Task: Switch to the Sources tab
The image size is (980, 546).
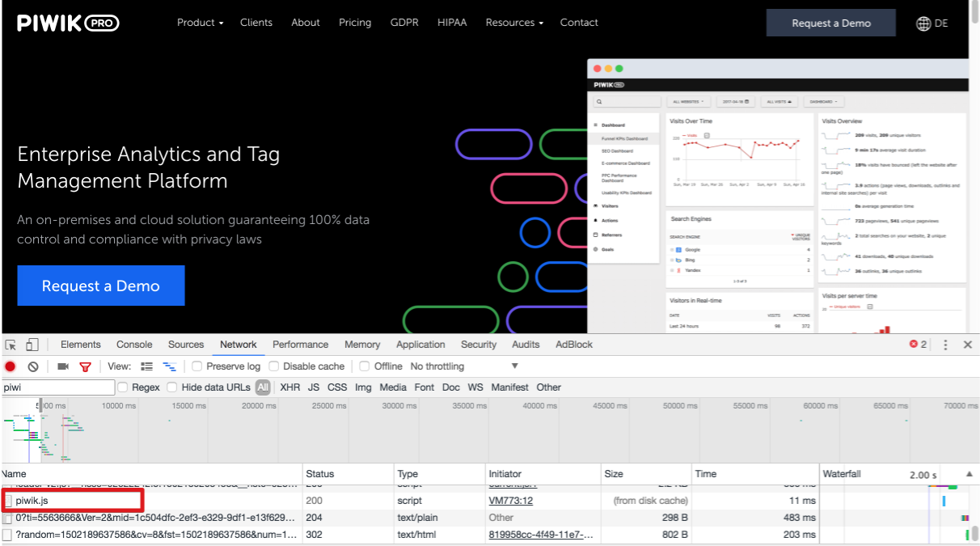Action: 186,345
